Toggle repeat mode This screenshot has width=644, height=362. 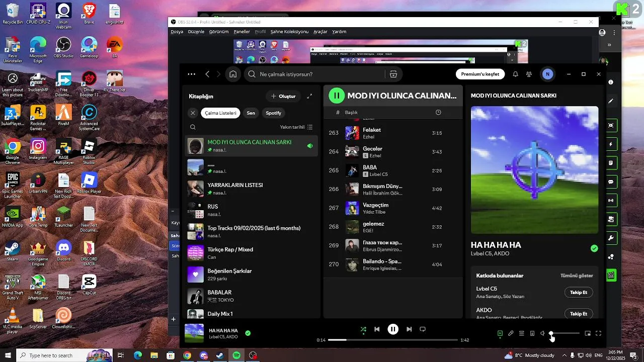pyautogui.click(x=423, y=329)
